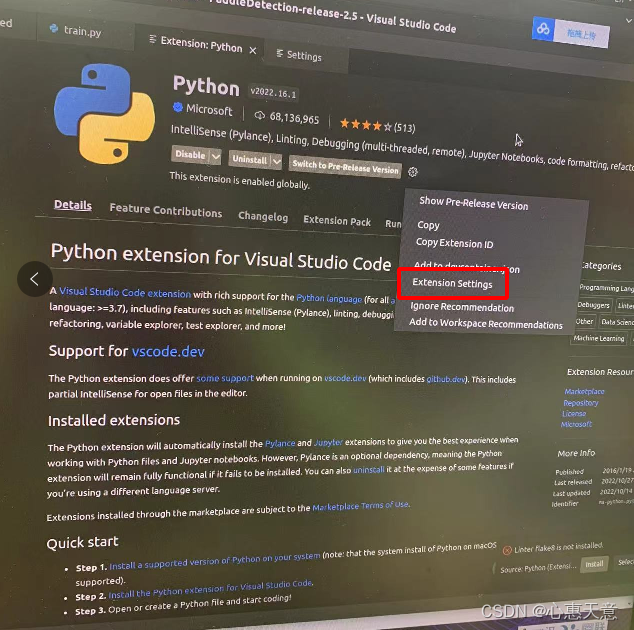Screen dimensions: 634x630
Task: Click the Settings tab icon
Action: pyautogui.click(x=279, y=53)
